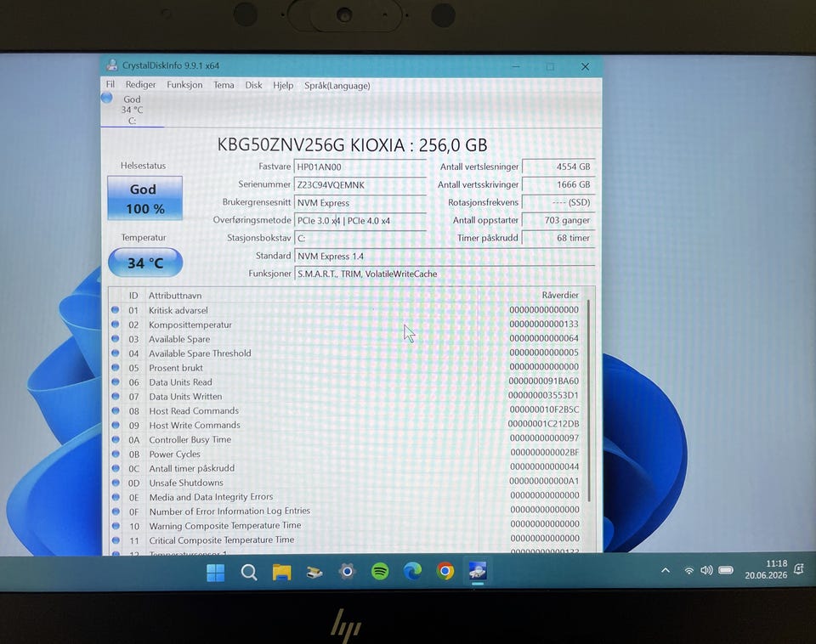Open the Fil menu
This screenshot has width=816, height=644.
pos(110,84)
